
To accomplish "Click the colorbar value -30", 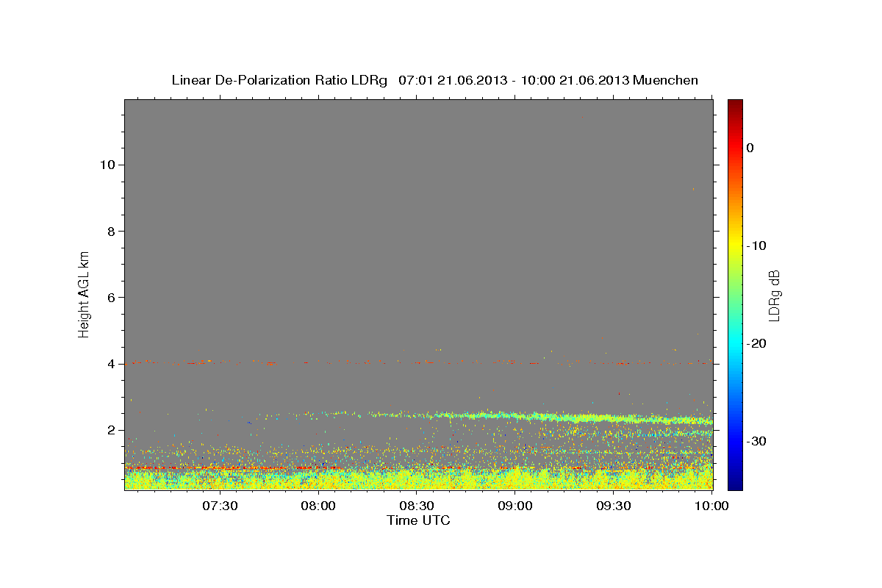I will pos(756,441).
